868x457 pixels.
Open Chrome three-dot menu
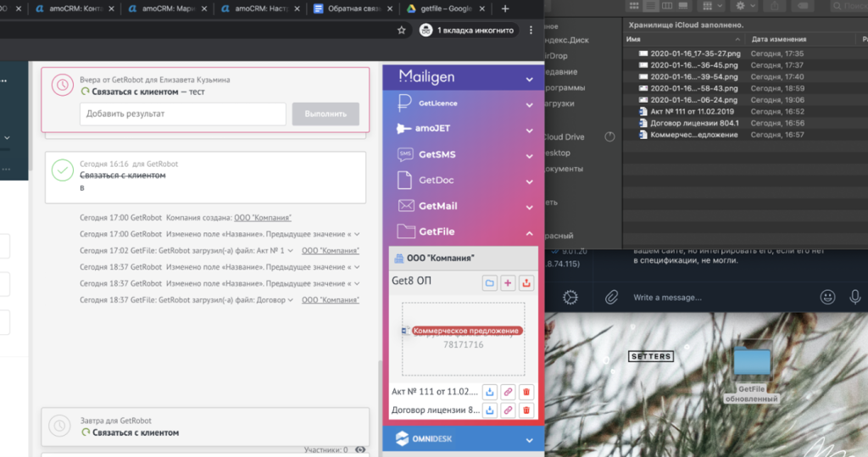(531, 31)
